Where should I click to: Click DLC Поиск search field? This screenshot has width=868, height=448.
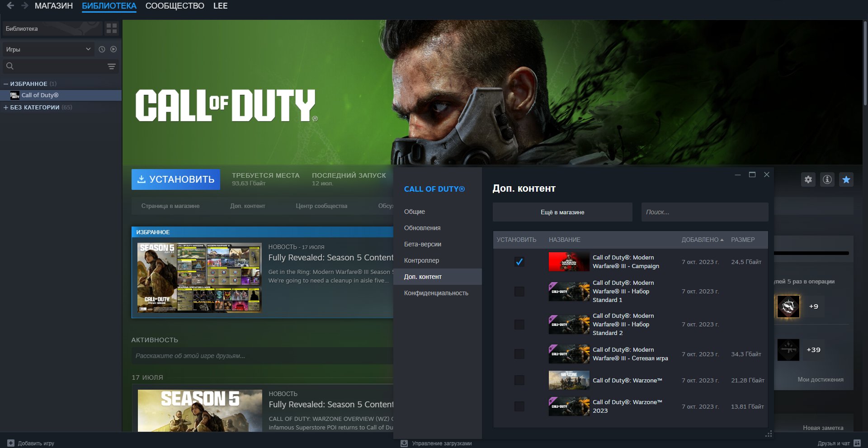point(705,212)
